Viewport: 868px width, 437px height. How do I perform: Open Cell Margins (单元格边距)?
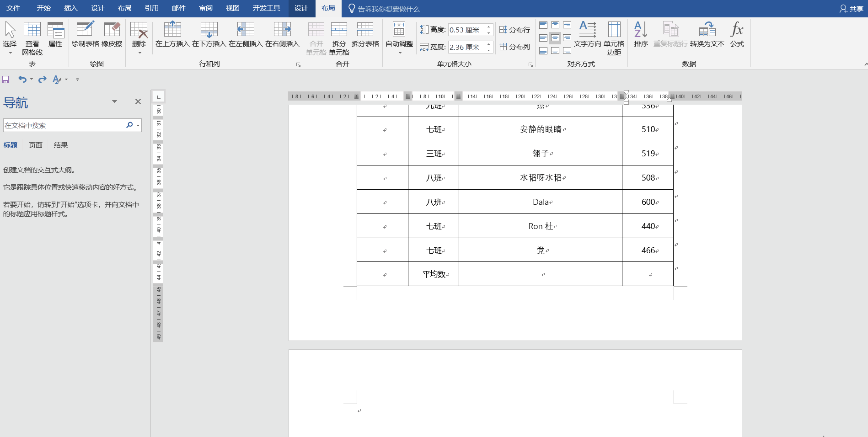614,38
